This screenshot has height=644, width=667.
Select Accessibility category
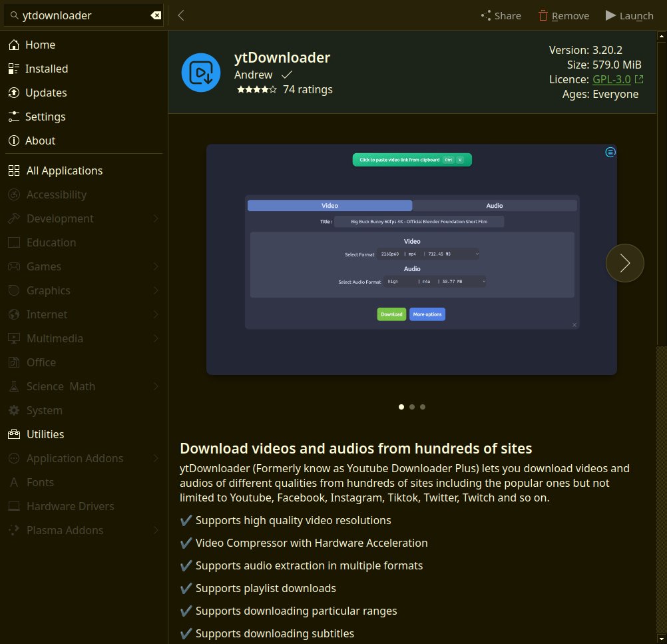[84, 194]
